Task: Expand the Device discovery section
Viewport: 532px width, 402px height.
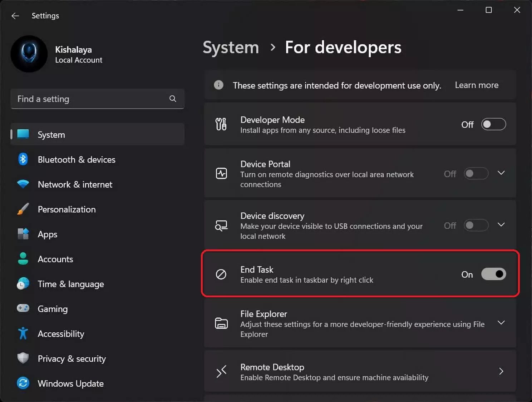Action: pyautogui.click(x=501, y=225)
